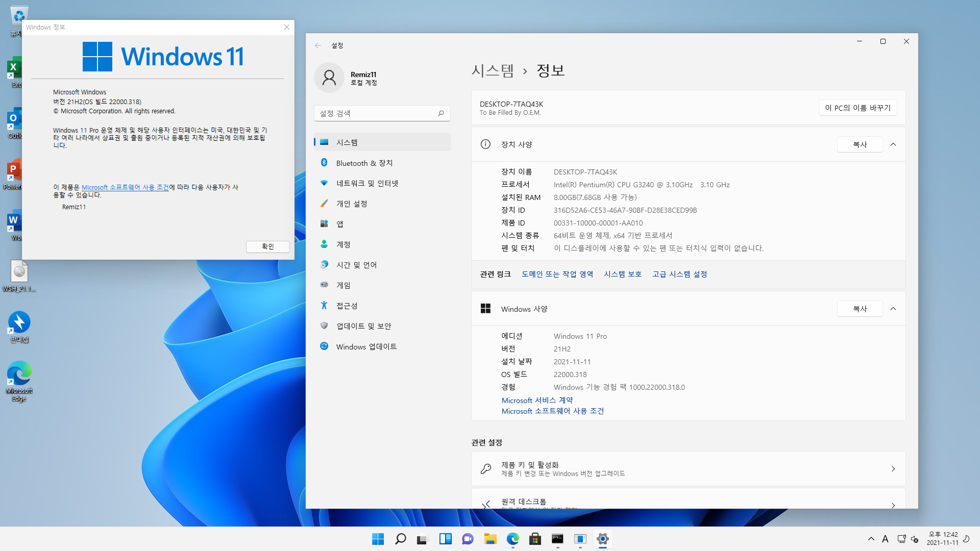The image size is (980, 551).
Task: Click the 시간 및 언어 globe icon
Action: coord(324,264)
